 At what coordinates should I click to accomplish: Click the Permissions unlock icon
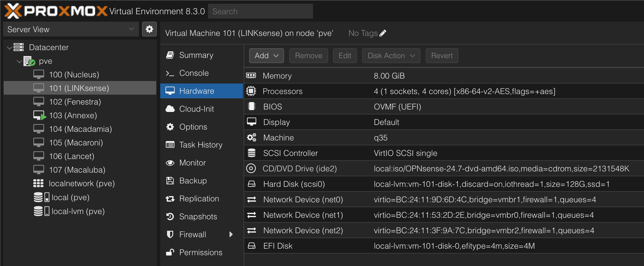(x=170, y=252)
